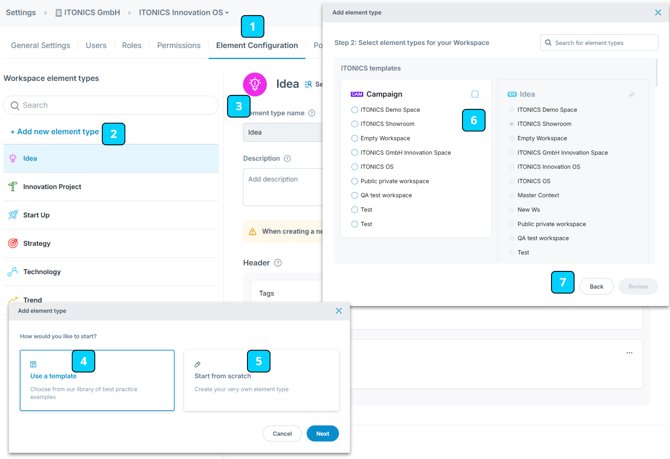Choose Empty Workspace radio under Campaign
This screenshot has height=459, width=670.
tap(354, 139)
